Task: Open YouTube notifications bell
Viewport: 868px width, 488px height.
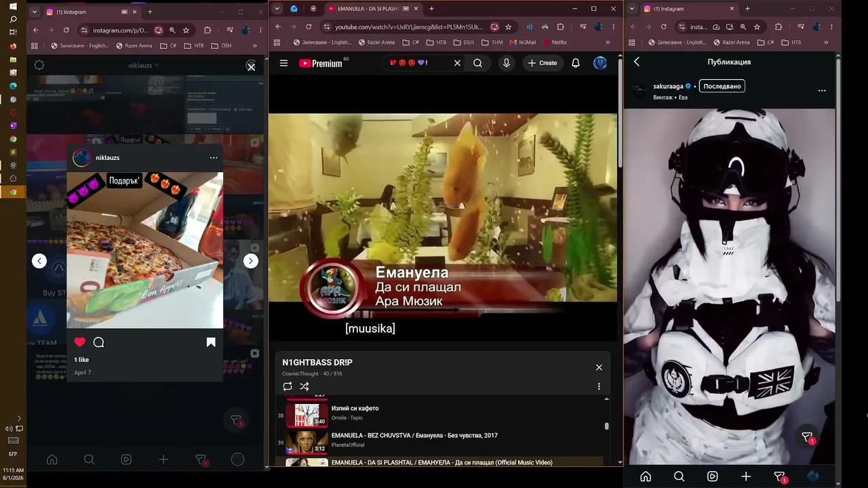Action: tap(575, 63)
